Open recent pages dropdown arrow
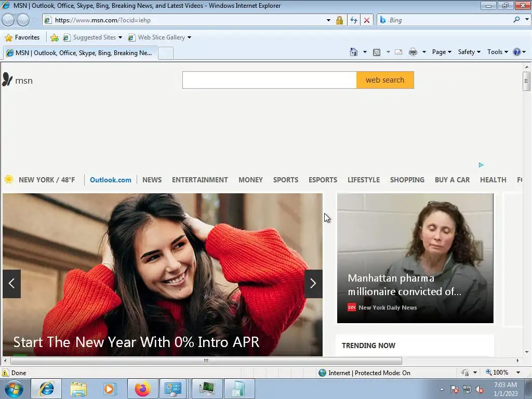 (x=34, y=20)
